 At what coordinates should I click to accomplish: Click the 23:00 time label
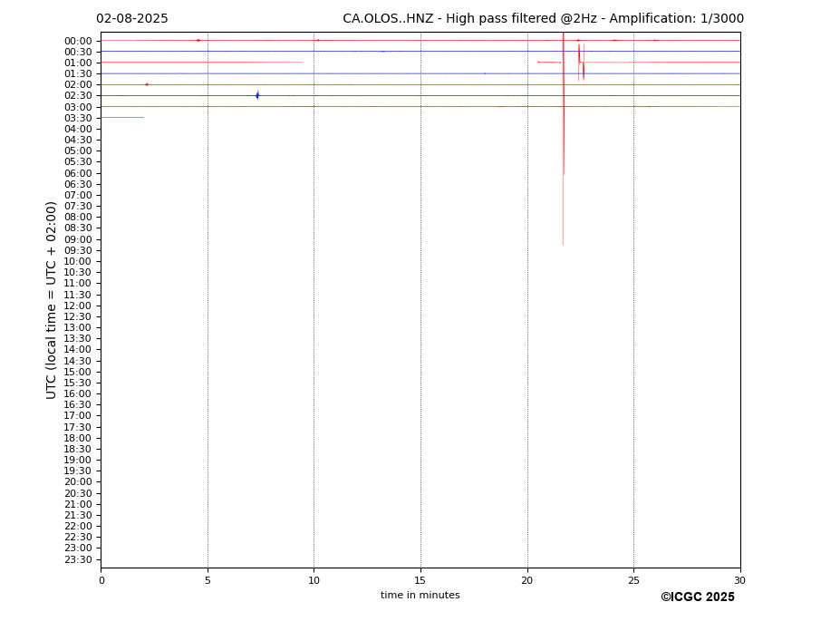[78, 548]
